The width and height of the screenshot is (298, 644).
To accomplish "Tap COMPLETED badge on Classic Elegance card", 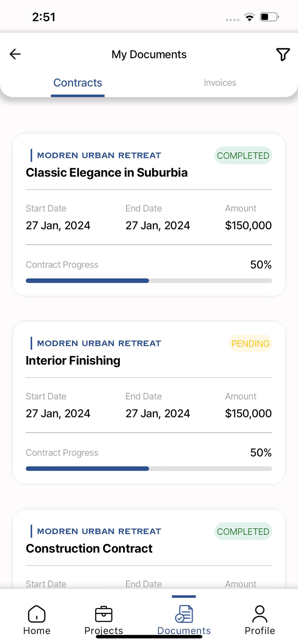I will [243, 156].
